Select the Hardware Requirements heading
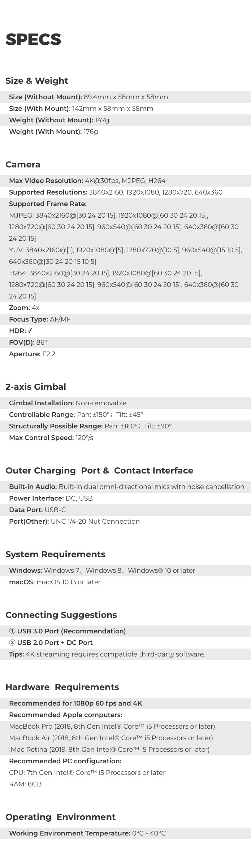The width and height of the screenshot is (251, 868). pos(62,687)
